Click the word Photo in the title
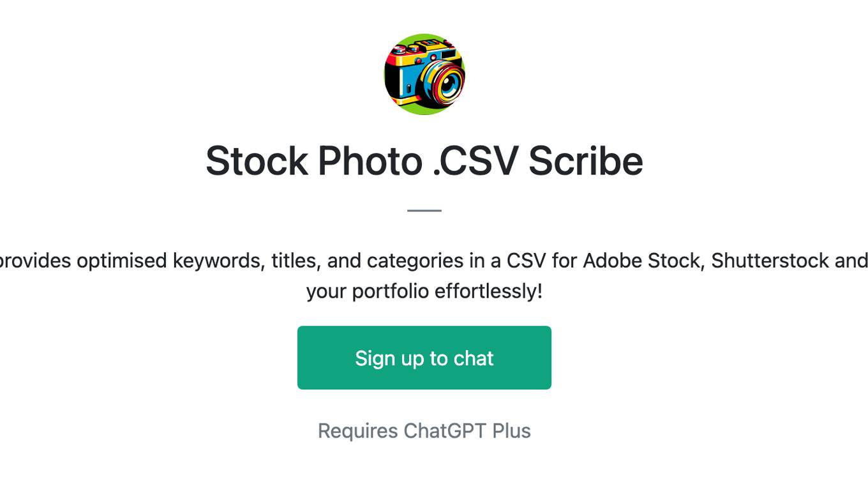This screenshot has height=488, width=868. pyautogui.click(x=370, y=160)
